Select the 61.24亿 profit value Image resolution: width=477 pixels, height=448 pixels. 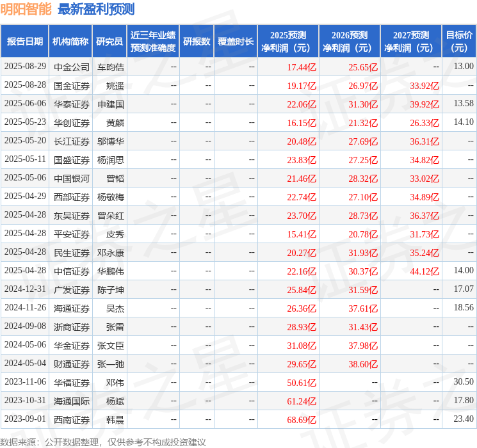click(x=302, y=401)
